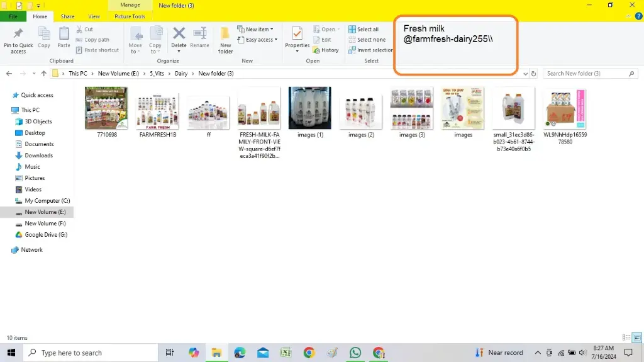Viewport: 644px width, 362px height.
Task: Switch to the Home ribbon tab
Action: click(x=40, y=16)
